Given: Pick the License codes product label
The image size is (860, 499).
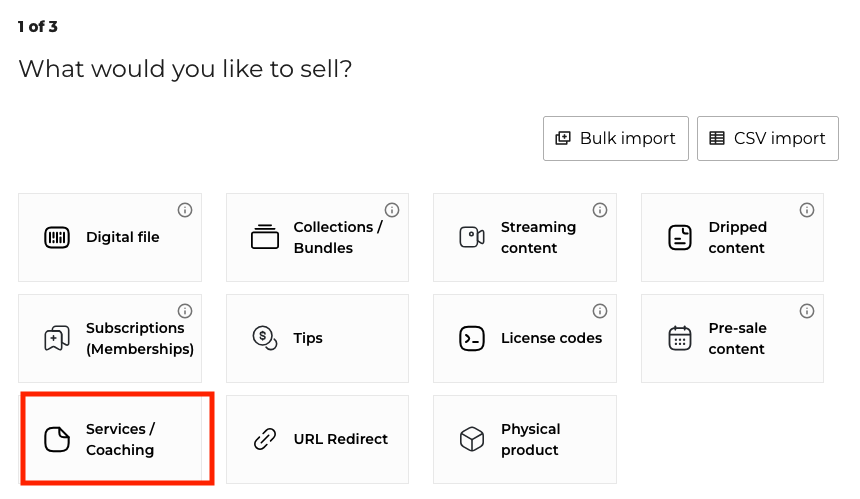Looking at the screenshot, I should [551, 338].
